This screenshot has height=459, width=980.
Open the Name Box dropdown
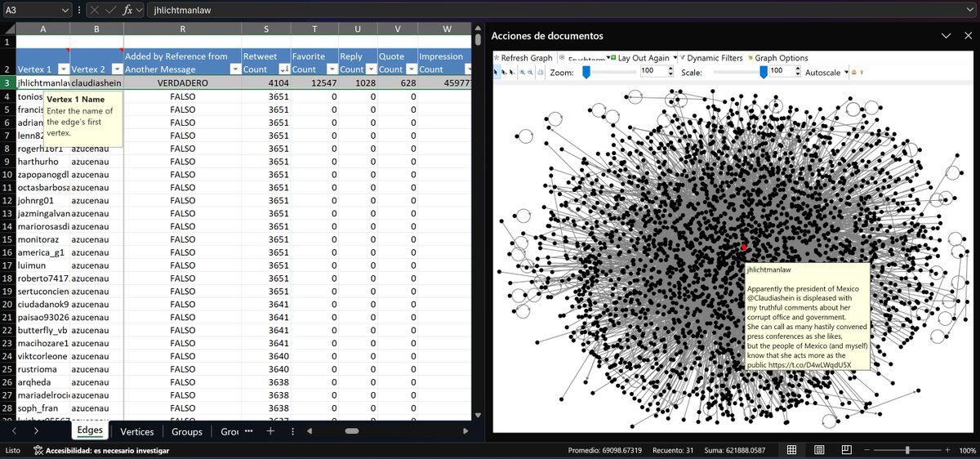coord(65,10)
